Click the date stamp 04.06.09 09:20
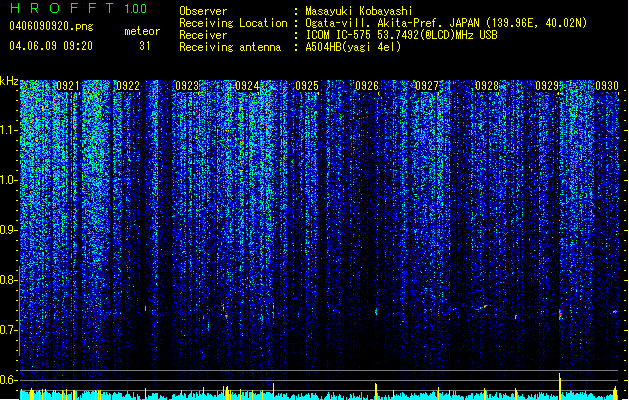The width and height of the screenshot is (629, 400). click(51, 46)
